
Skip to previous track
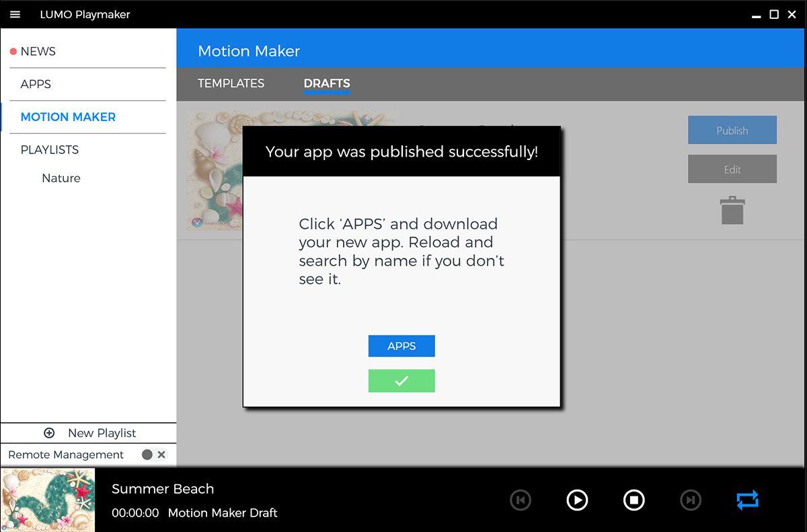pyautogui.click(x=521, y=500)
